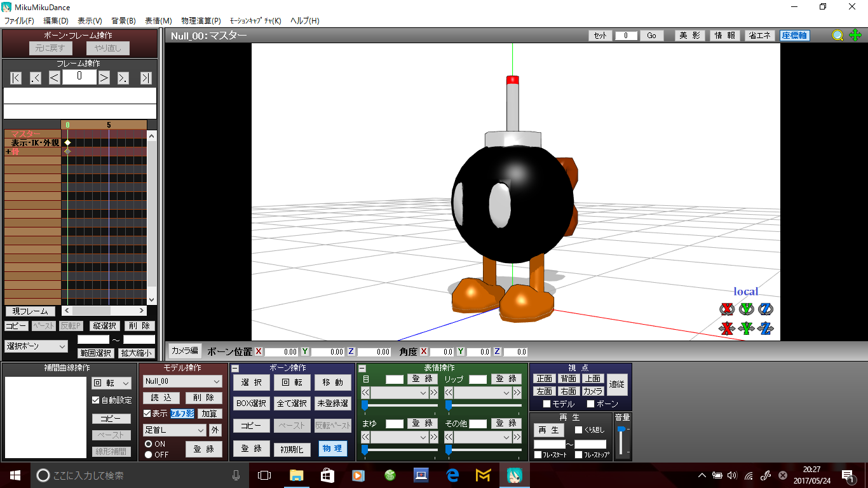Open the ヘルプ(H) menu

click(x=305, y=20)
